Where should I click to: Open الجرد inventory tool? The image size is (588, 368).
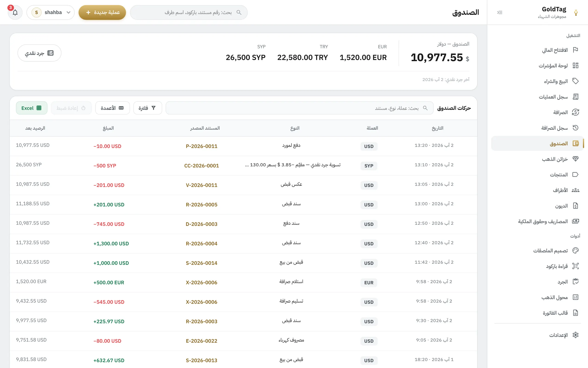tap(537, 282)
